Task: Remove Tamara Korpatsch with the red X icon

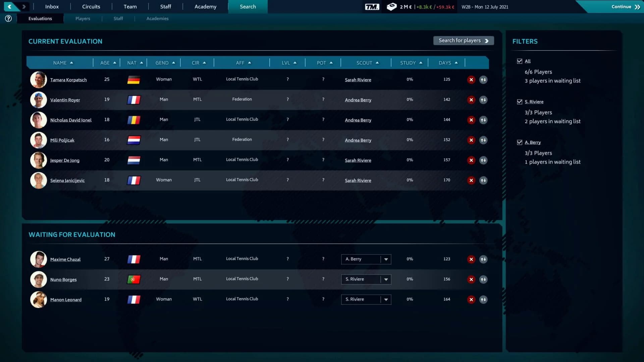Action: pos(471,80)
